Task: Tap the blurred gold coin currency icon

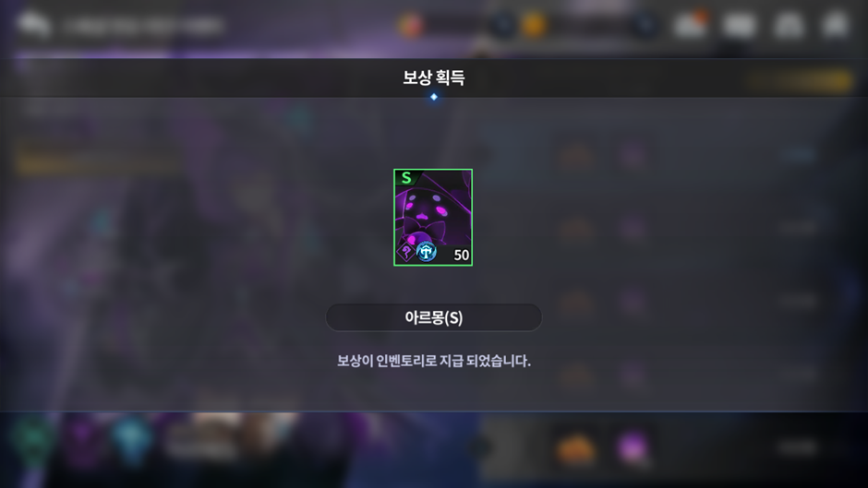Action: click(x=534, y=26)
